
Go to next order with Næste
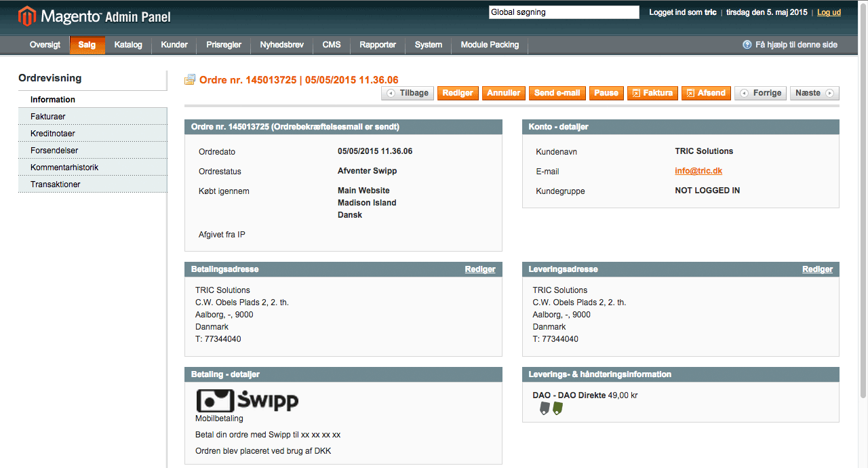pos(814,93)
